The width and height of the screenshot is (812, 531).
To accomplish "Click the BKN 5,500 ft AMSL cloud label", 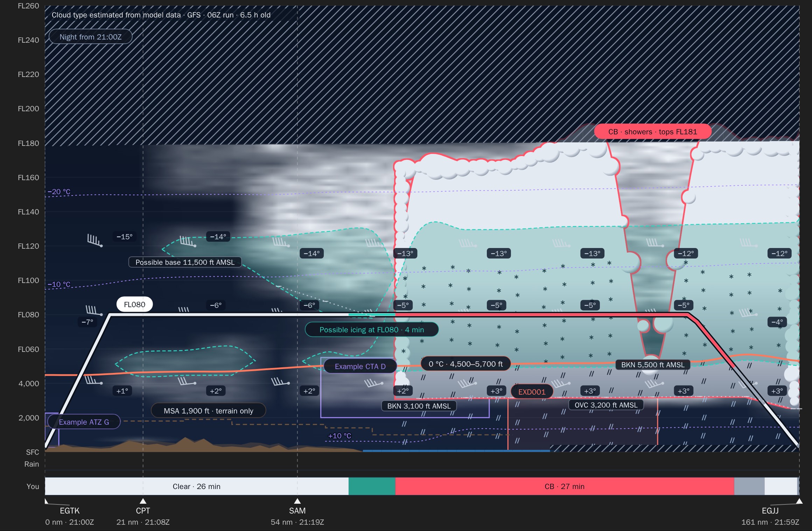I will [x=653, y=364].
